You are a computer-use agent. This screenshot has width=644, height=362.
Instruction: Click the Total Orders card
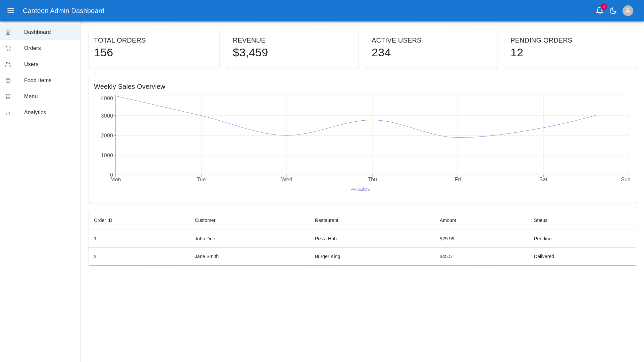pos(154,49)
